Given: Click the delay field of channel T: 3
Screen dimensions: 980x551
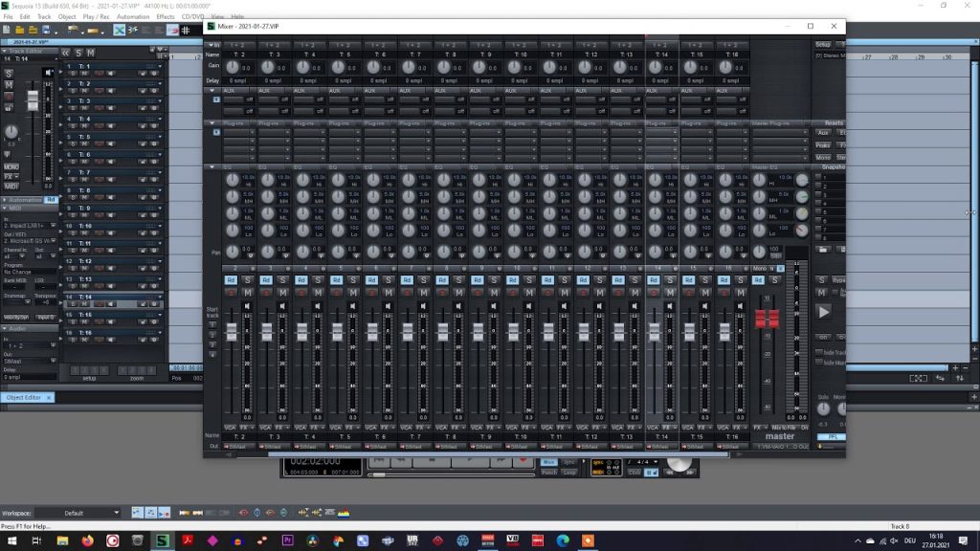Looking at the screenshot, I should coord(274,80).
